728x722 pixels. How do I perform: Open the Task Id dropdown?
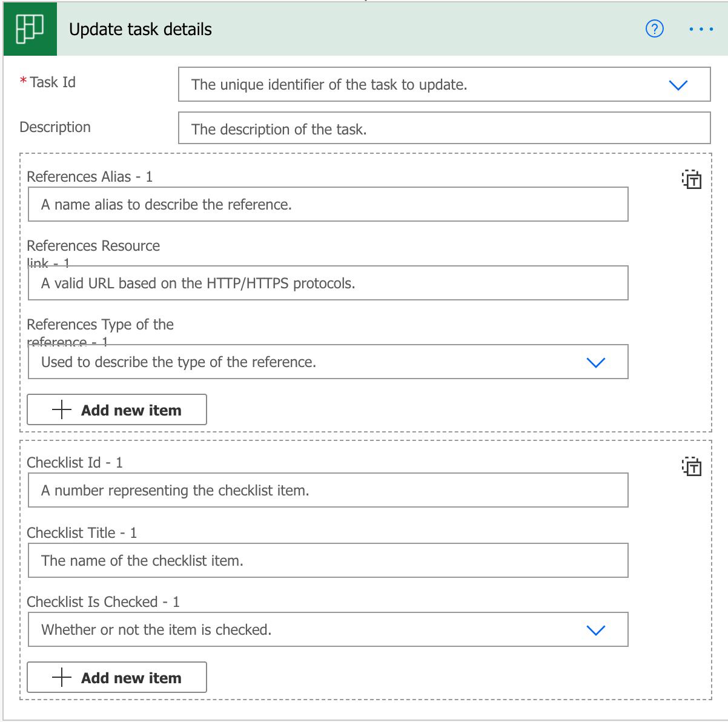(679, 85)
